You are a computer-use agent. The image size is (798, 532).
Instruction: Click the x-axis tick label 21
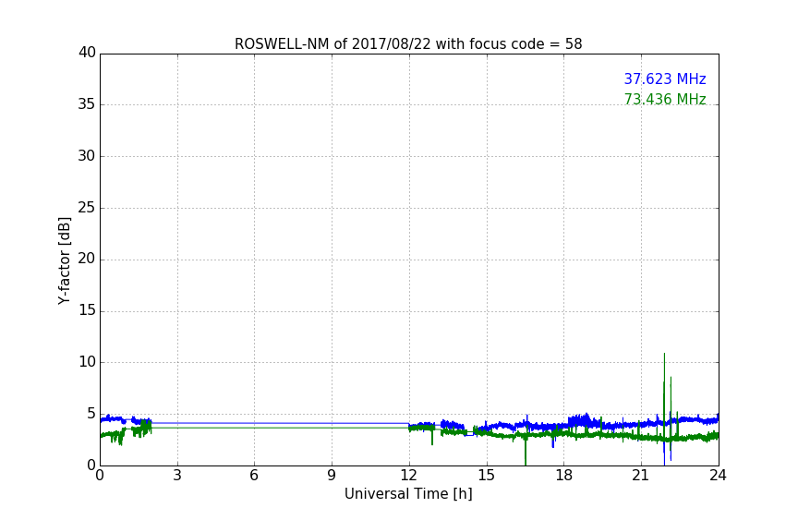click(641, 476)
